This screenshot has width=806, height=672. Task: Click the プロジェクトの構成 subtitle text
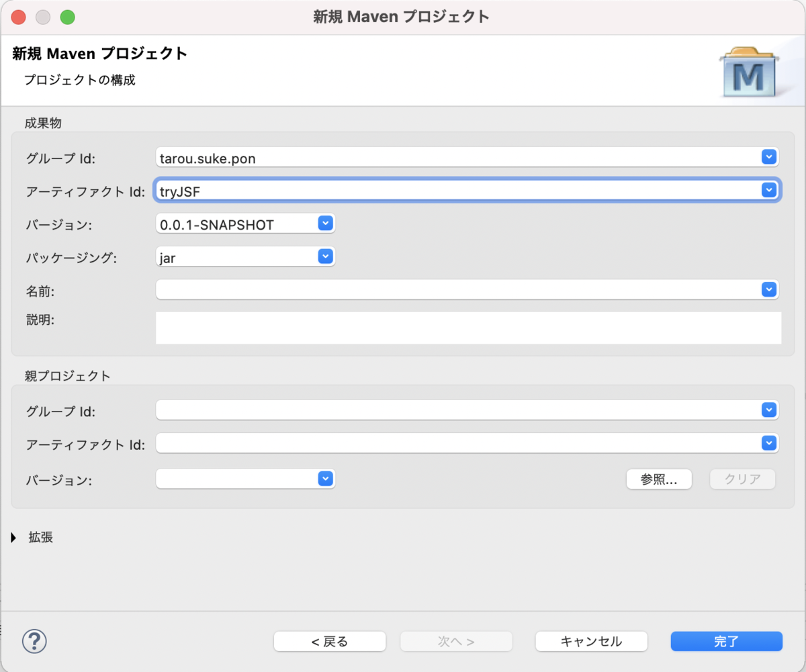(x=80, y=80)
